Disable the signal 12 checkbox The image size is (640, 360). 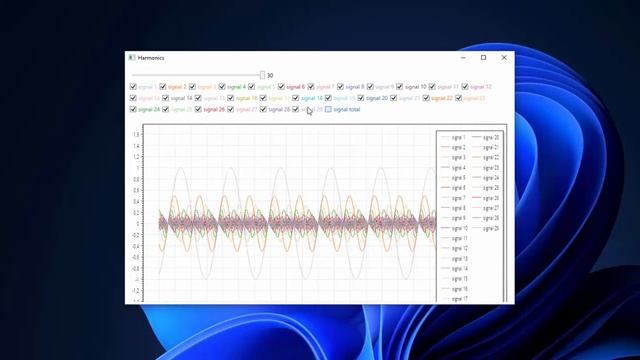coord(464,87)
